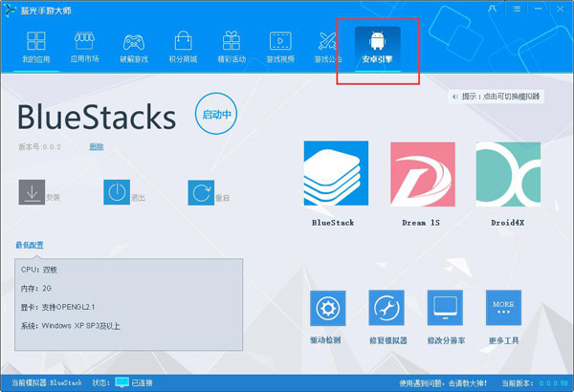Click the 最低配置 heading link
Viewport: 574px width, 392px height.
(30, 245)
